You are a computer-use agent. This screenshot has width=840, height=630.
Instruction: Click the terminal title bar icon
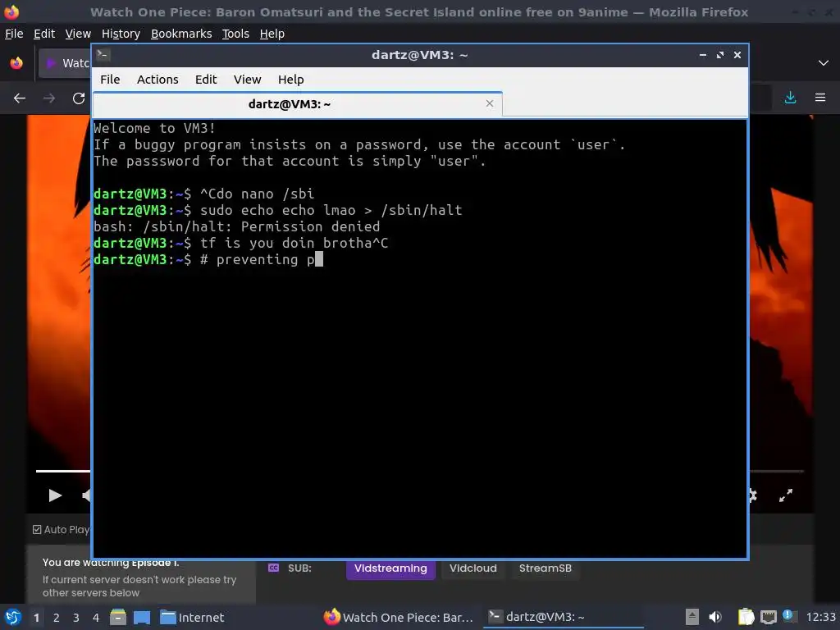tap(103, 54)
